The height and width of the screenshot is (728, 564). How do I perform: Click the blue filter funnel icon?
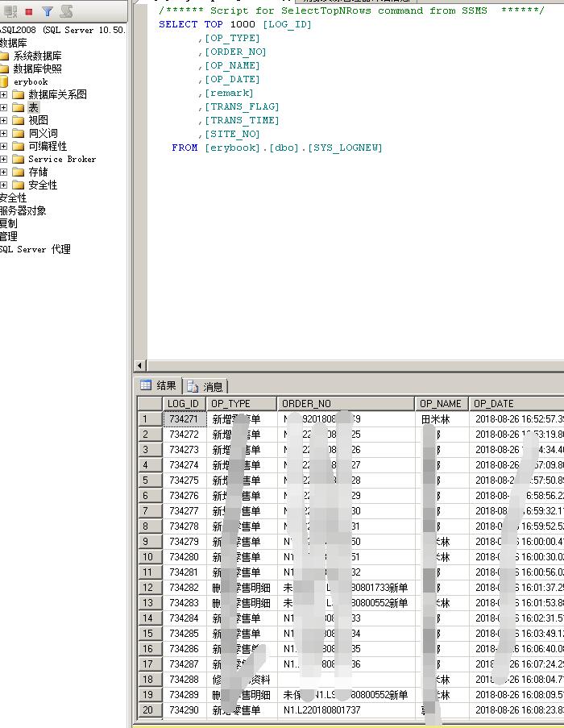coord(48,11)
